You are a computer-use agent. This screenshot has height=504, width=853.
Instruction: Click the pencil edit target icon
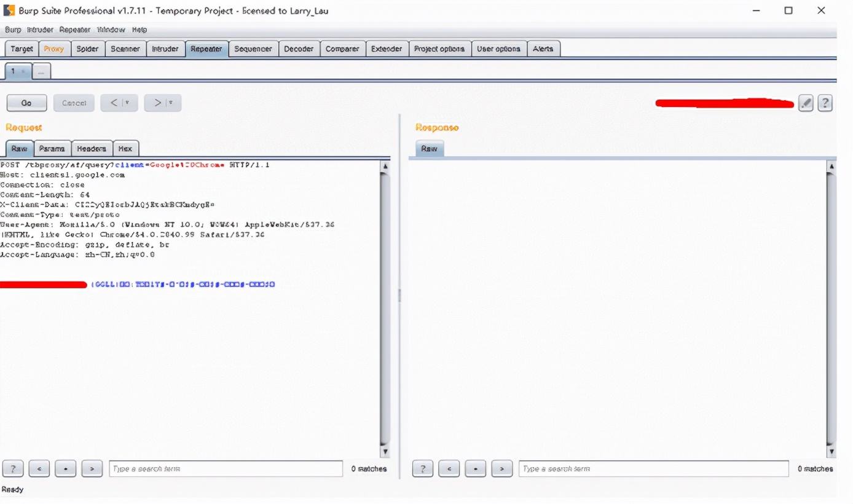806,103
